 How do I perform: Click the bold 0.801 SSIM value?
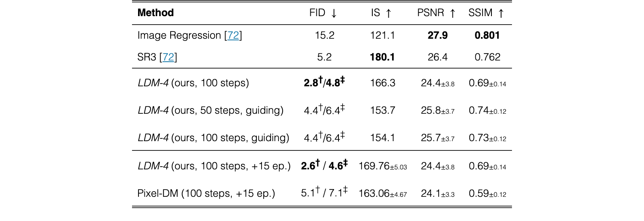click(x=487, y=35)
